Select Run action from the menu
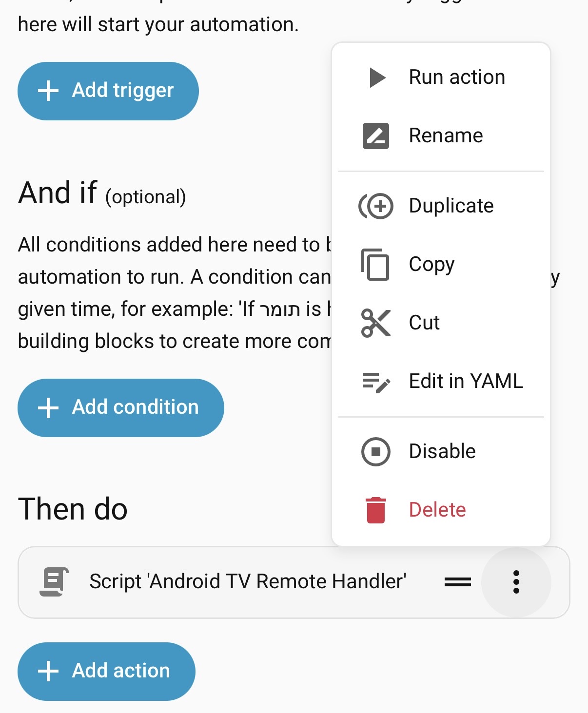 pos(456,77)
